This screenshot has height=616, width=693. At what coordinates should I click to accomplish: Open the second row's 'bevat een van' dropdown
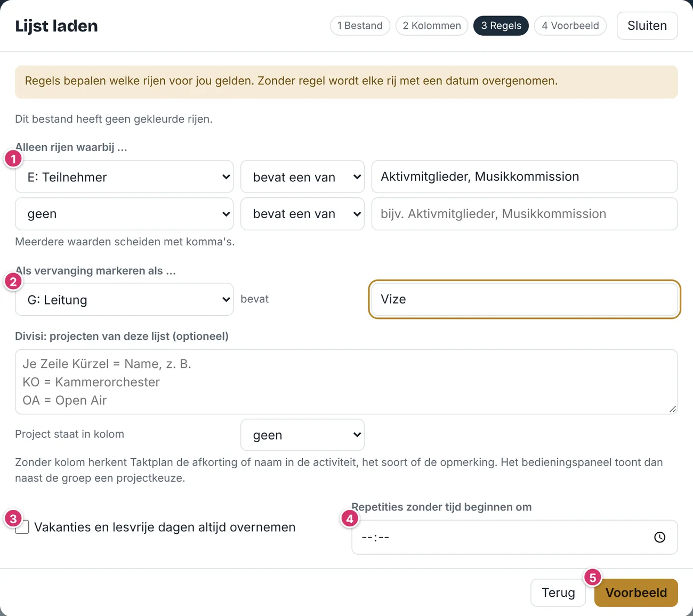pos(302,214)
